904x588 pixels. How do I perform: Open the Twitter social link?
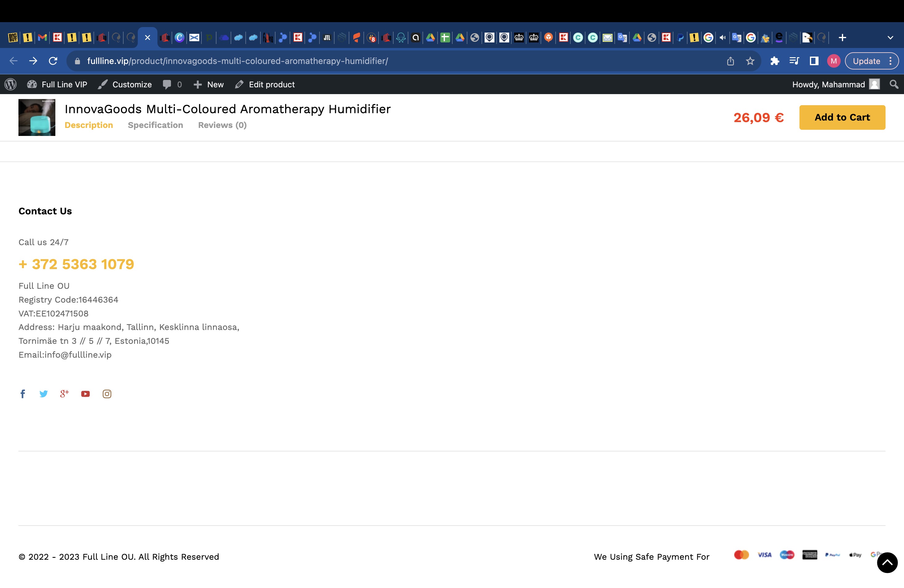point(44,394)
